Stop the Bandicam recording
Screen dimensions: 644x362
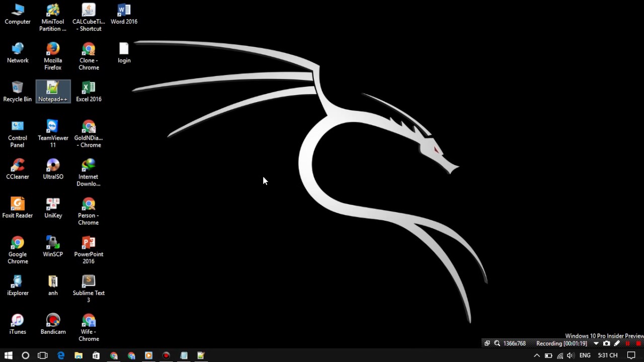click(638, 343)
